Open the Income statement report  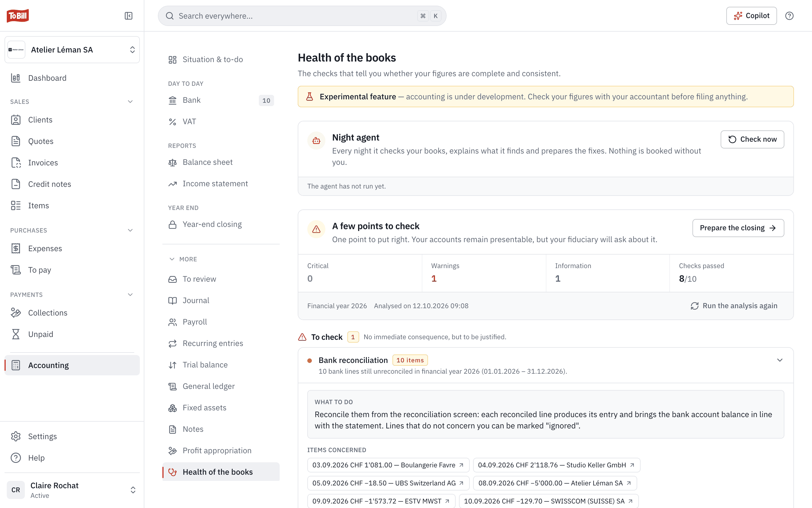click(221, 184)
